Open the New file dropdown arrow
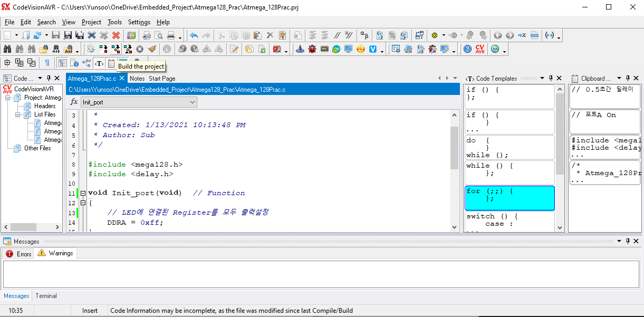Image resolution: width=644 pixels, height=317 pixels. pyautogui.click(x=17, y=35)
